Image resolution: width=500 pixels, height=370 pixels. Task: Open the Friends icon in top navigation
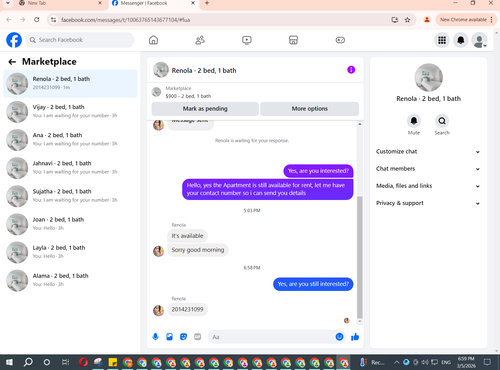(x=200, y=40)
